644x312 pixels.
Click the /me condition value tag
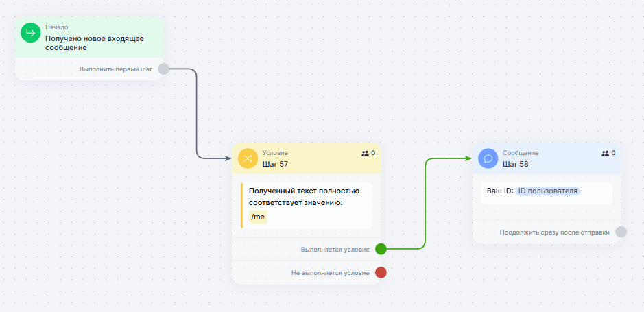tap(258, 217)
